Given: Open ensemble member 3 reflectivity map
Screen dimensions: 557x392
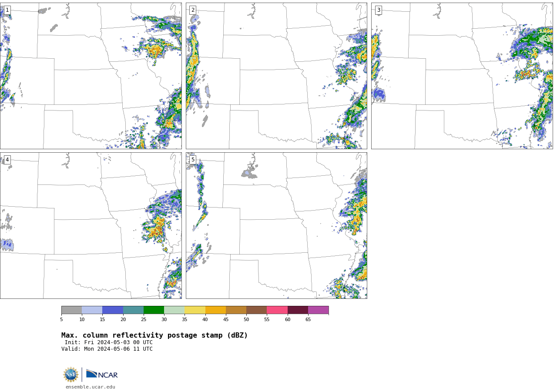Looking at the screenshot, I should pos(462,76).
